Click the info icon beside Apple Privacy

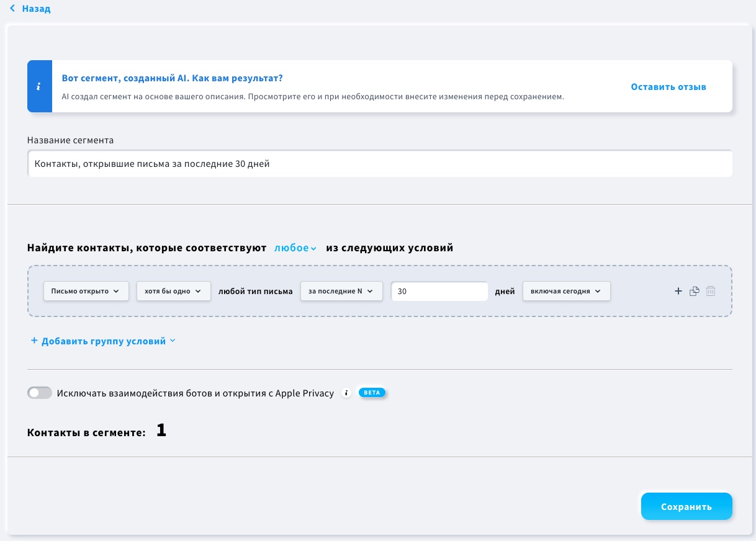point(347,393)
